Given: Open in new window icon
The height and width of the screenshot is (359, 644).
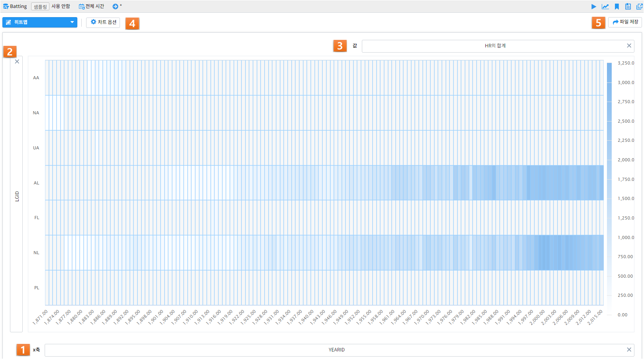Looking at the screenshot, I should point(640,6).
